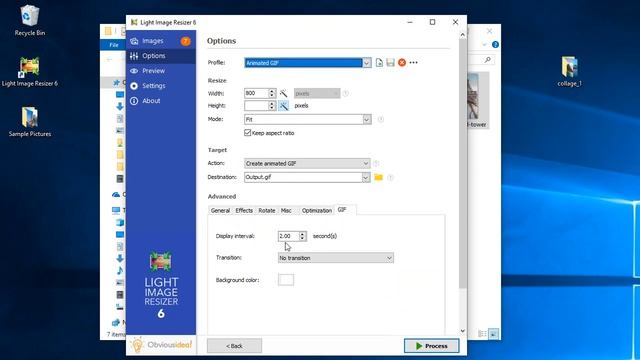Open Recycle Bin desktop icon

point(30,20)
